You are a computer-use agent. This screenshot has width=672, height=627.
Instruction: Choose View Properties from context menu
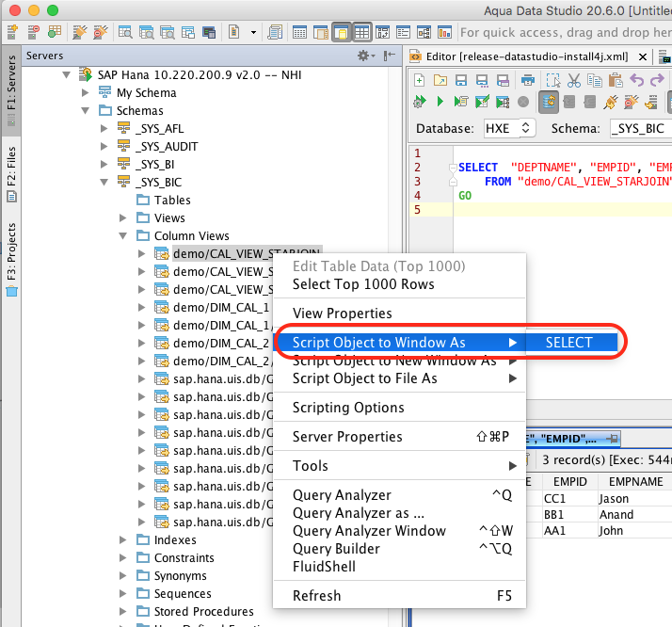click(342, 313)
